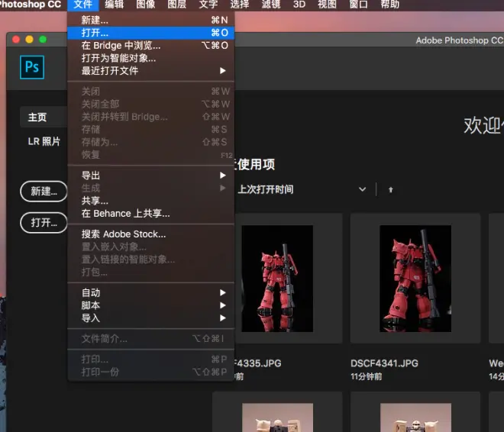
Task: Close the 文件 menu via its title
Action: click(83, 5)
